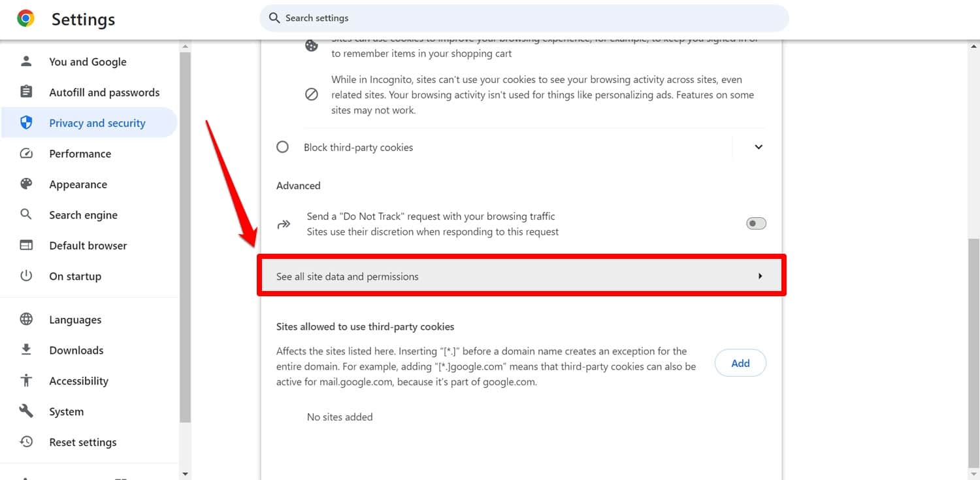Open the System settings page

[x=66, y=411]
